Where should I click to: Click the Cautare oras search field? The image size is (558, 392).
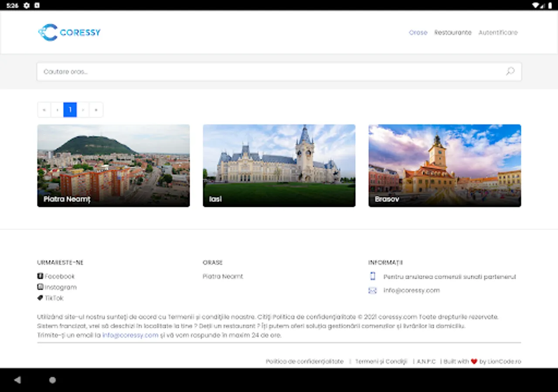279,71
